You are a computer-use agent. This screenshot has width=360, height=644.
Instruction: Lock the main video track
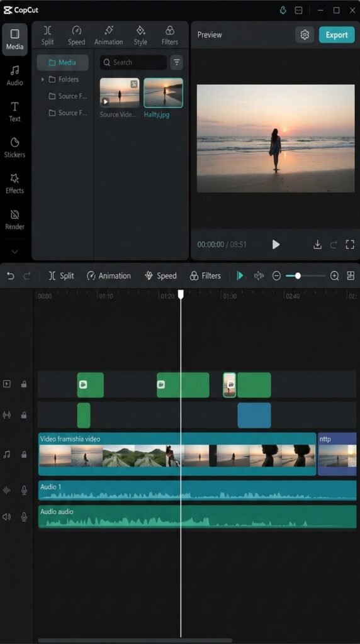24,455
